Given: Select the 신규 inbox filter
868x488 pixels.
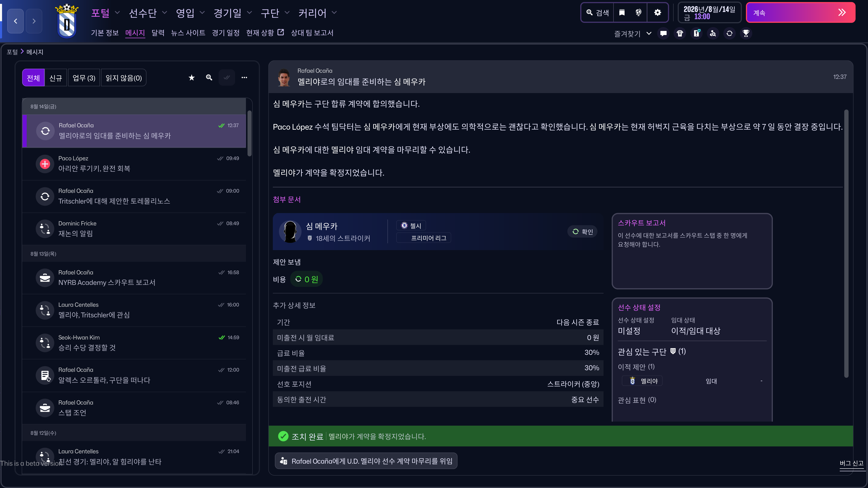Looking at the screenshot, I should pos(56,78).
